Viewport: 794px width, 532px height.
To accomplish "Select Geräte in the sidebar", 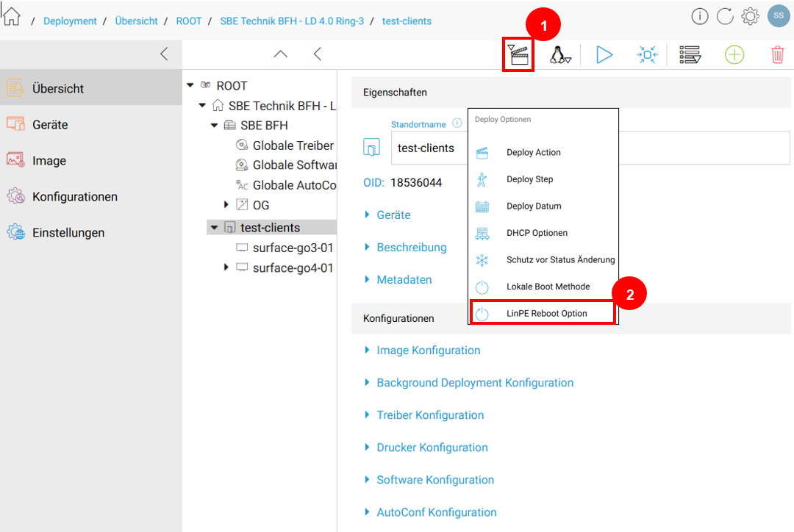I will tap(91, 124).
